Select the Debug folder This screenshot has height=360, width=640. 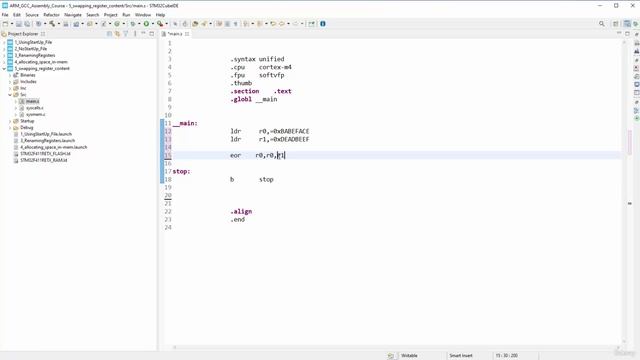[27, 127]
